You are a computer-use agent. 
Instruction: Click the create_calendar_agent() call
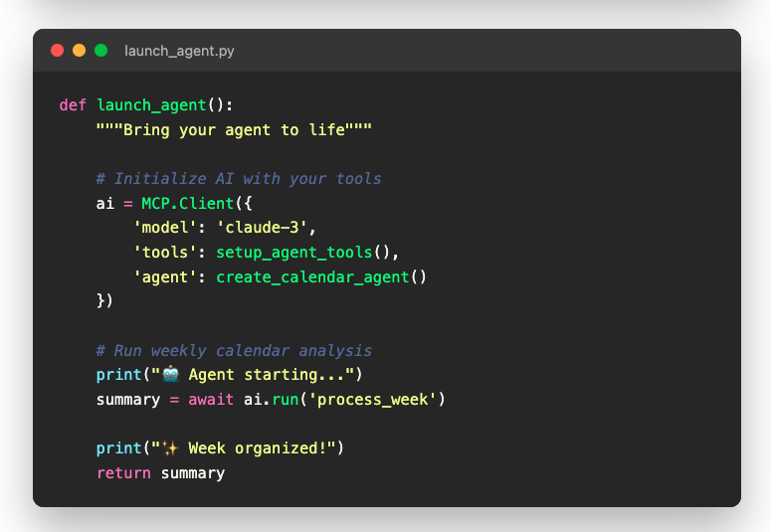[x=321, y=277]
